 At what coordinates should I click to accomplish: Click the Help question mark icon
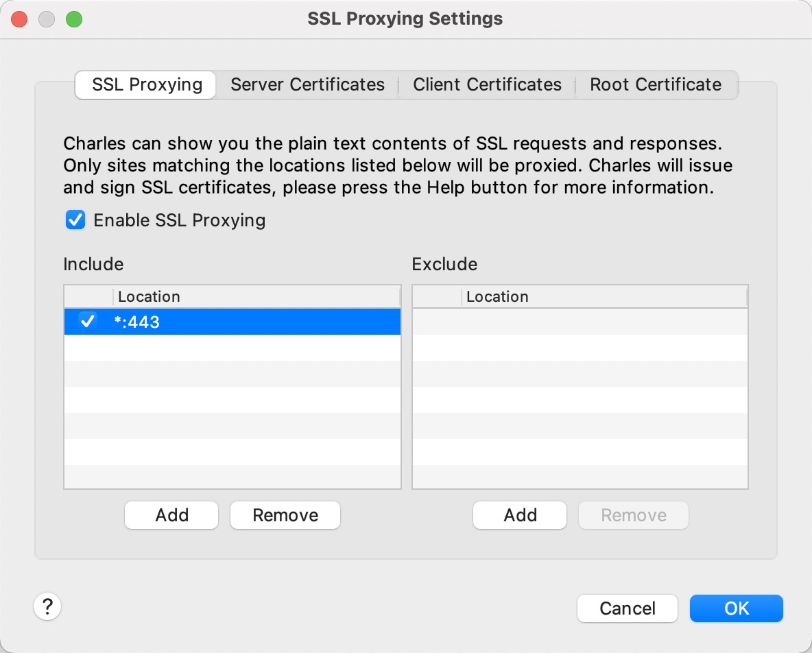coord(47,606)
